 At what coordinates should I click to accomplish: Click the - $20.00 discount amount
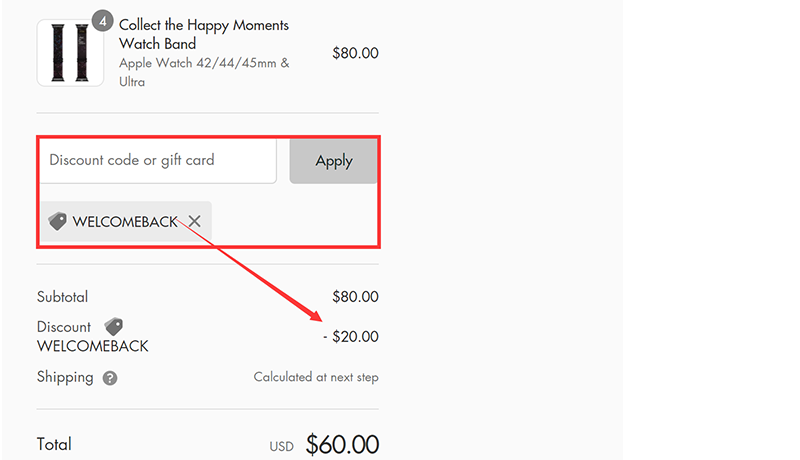click(x=350, y=336)
